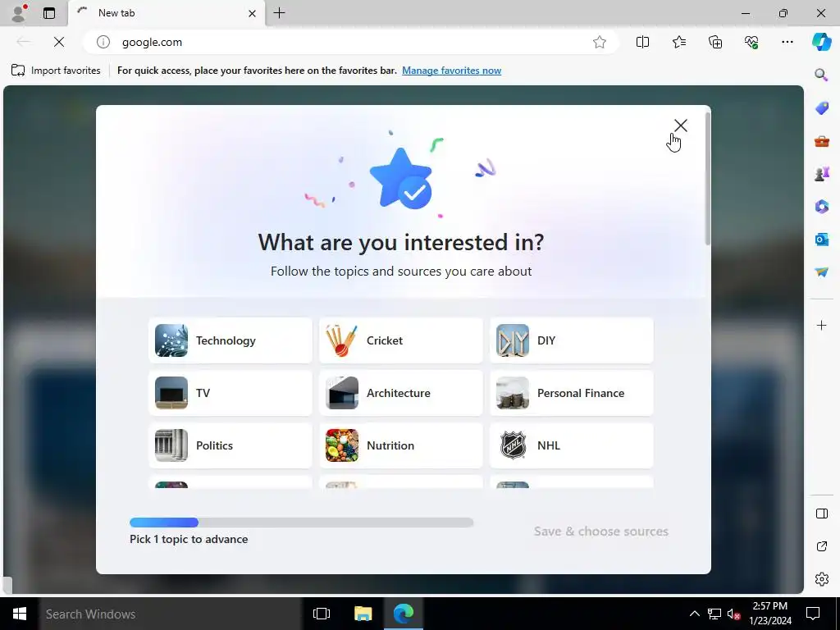The image size is (840, 630).
Task: Show hidden tray icons chevron
Action: (694, 614)
